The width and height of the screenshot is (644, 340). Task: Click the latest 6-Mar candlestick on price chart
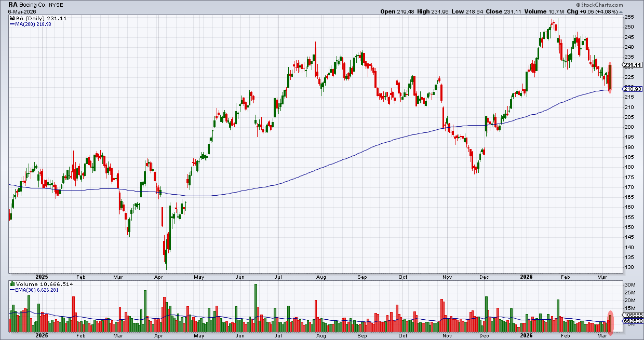click(x=610, y=77)
